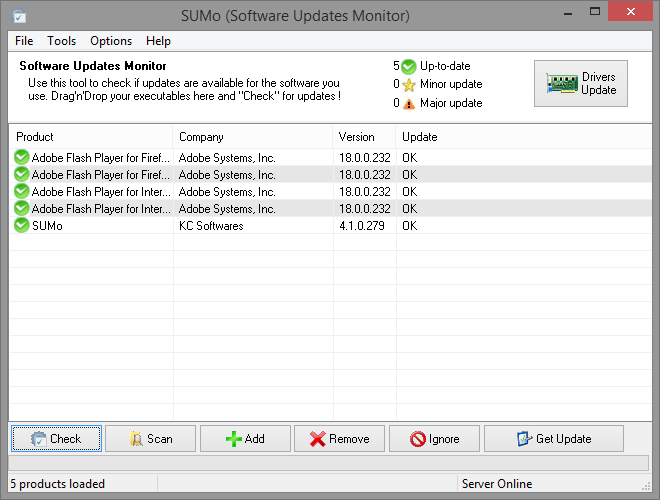Click the green up-to-date checkmark icon in summary
Image resolution: width=660 pixels, height=500 pixels.
click(x=408, y=66)
